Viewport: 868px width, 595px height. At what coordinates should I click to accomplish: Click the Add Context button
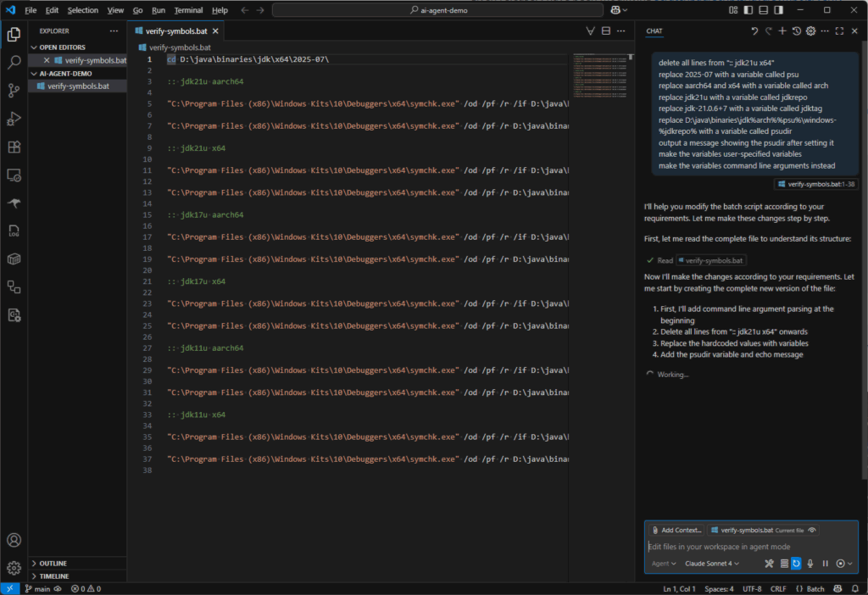pos(676,531)
